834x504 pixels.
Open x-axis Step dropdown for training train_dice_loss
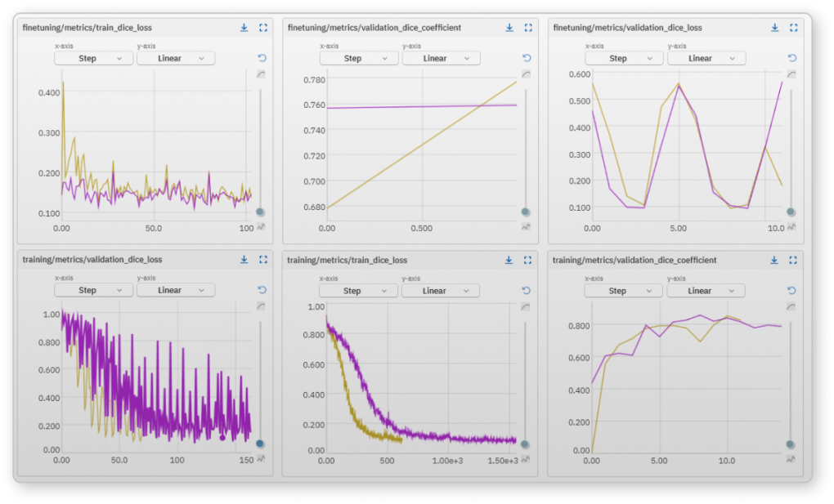pyautogui.click(x=358, y=291)
